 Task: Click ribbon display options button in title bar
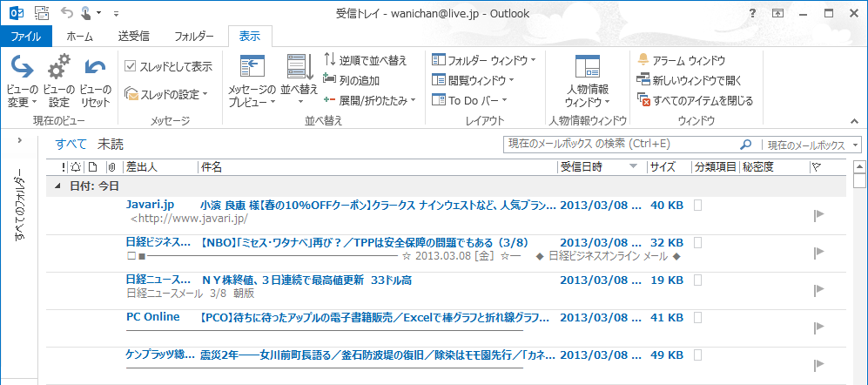[x=778, y=13]
